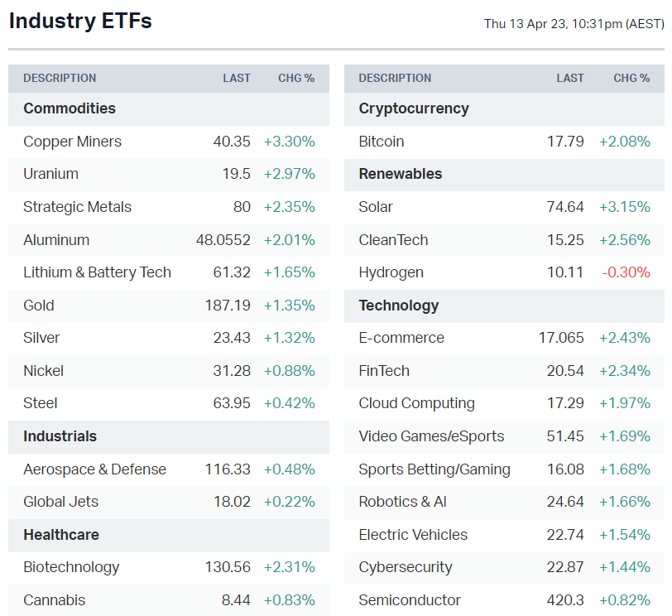Sort right table by LAST column
This screenshot has width=672, height=616.
[x=570, y=78]
